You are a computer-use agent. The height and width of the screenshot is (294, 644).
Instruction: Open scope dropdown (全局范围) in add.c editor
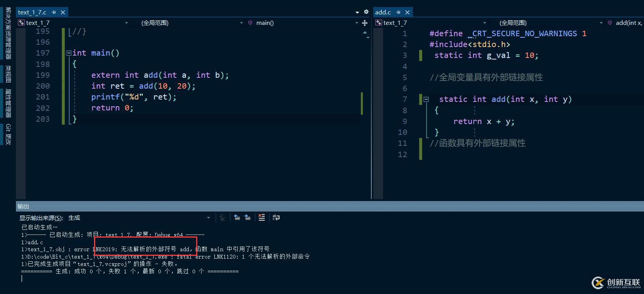point(601,23)
